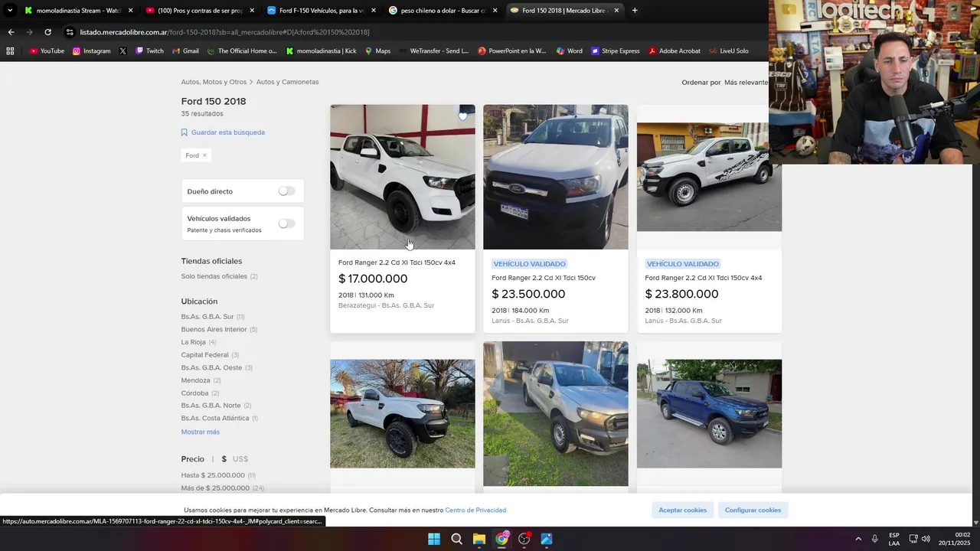Image resolution: width=980 pixels, height=551 pixels.
Task: Enable the Vehículos validados switch
Action: (x=286, y=223)
